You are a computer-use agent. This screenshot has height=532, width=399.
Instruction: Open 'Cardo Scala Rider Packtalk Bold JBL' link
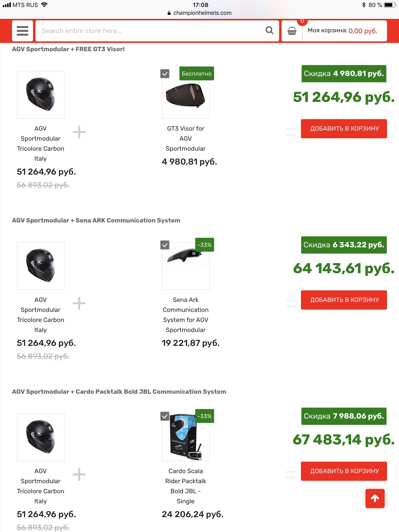point(186,486)
